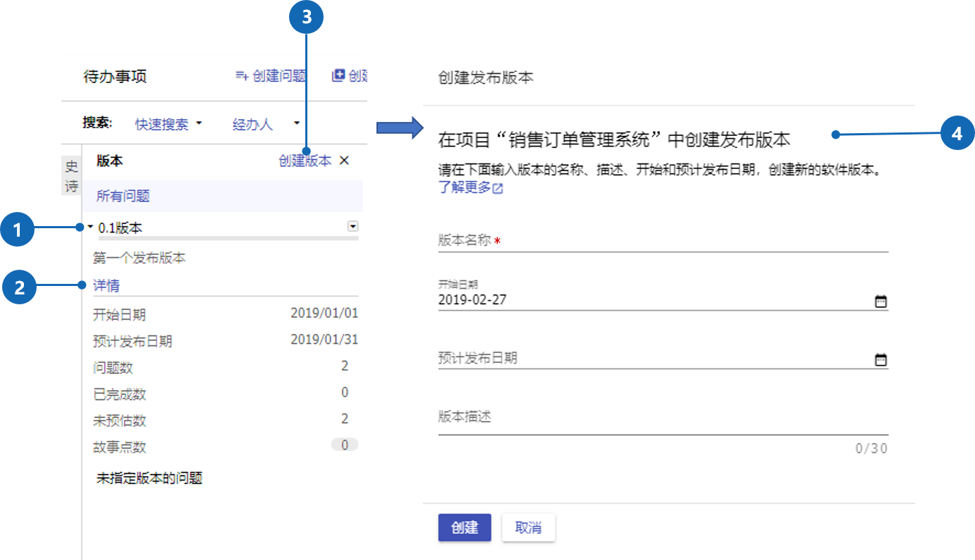
Task: Click the 预计发布日期 input field
Action: click(663, 358)
